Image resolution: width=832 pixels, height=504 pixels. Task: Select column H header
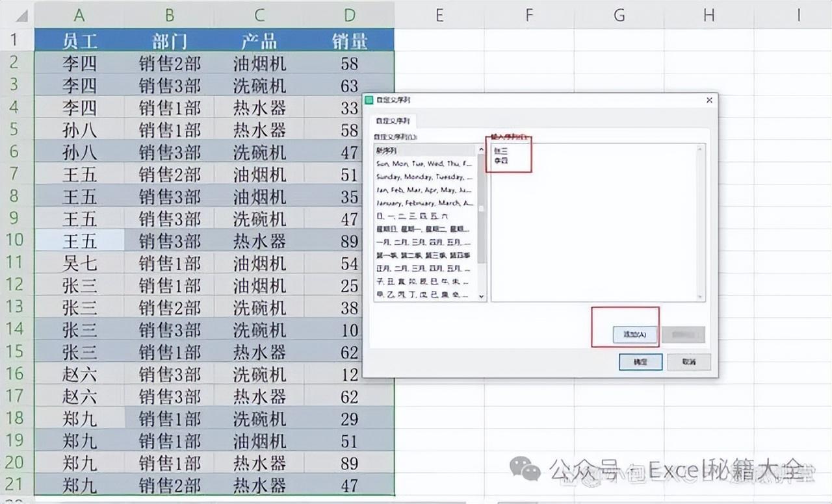click(x=708, y=15)
